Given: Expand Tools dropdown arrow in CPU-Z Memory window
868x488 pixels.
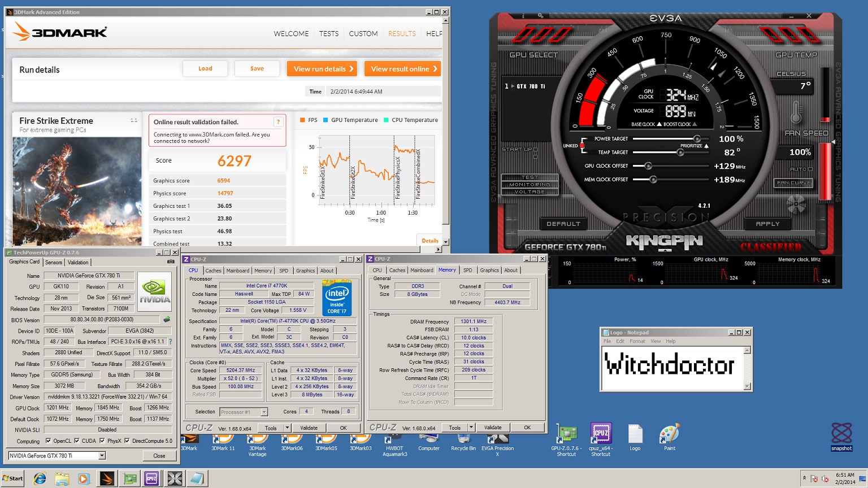Looking at the screenshot, I should (x=471, y=428).
